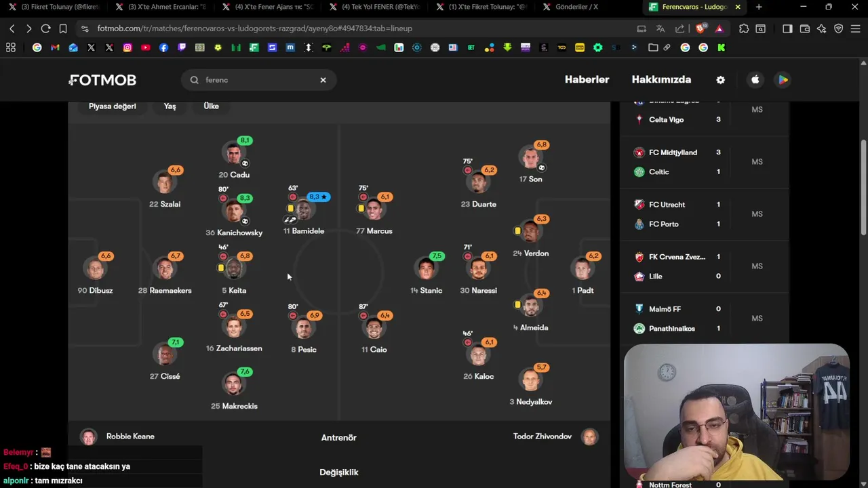The image size is (868, 488).
Task: Open FotMob settings gear
Action: click(x=720, y=80)
